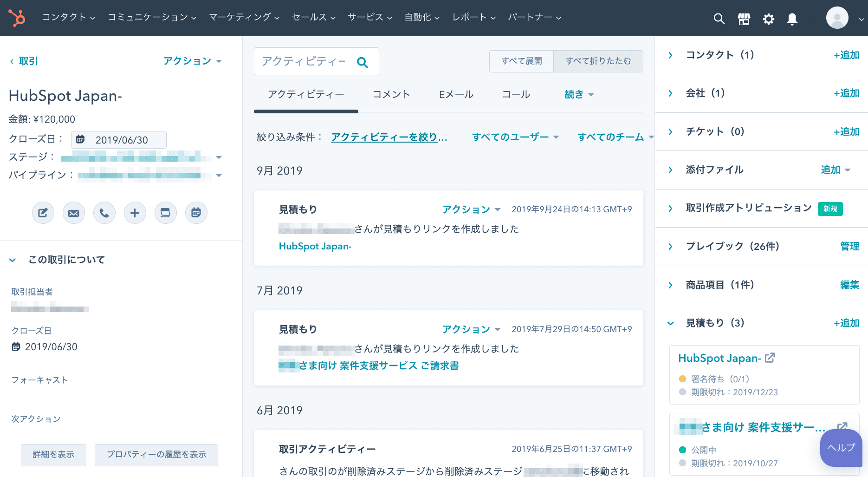
Task: Open the ステージ dropdown
Action: click(x=142, y=157)
